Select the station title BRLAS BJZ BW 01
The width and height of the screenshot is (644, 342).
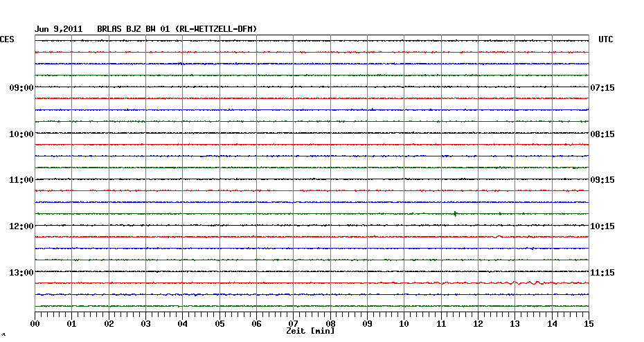pyautogui.click(x=134, y=29)
